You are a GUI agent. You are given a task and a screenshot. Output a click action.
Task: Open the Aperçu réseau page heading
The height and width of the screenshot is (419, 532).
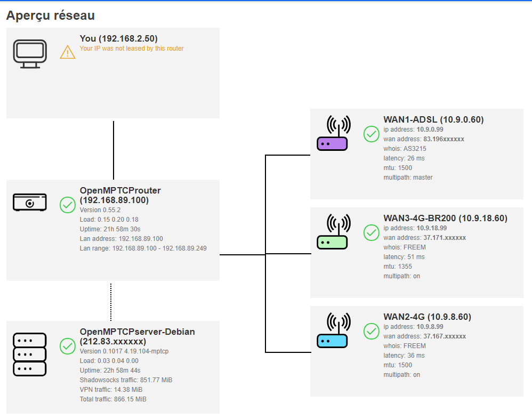tap(50, 15)
